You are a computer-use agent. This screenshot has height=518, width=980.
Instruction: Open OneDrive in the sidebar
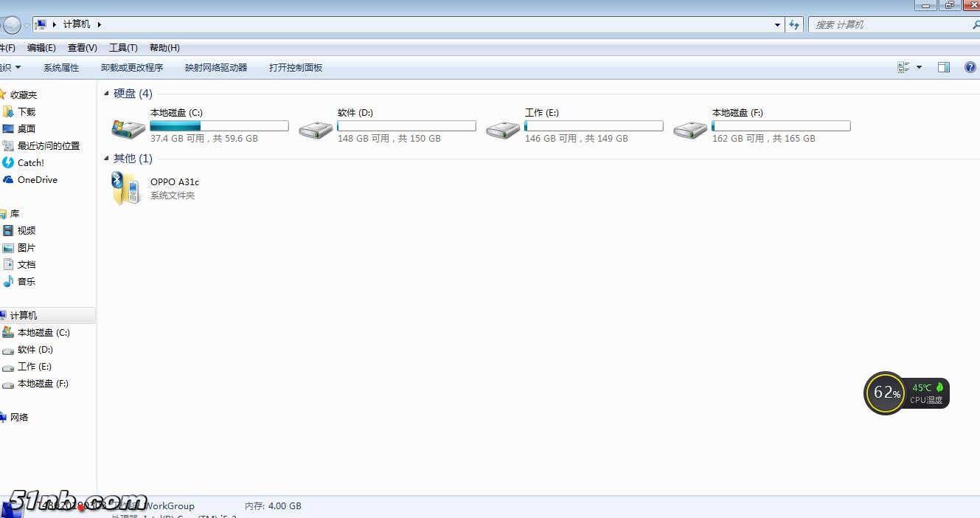pyautogui.click(x=37, y=180)
